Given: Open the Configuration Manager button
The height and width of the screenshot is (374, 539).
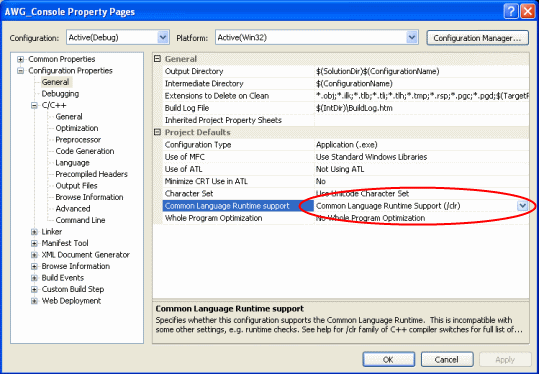Looking at the screenshot, I should (x=477, y=37).
